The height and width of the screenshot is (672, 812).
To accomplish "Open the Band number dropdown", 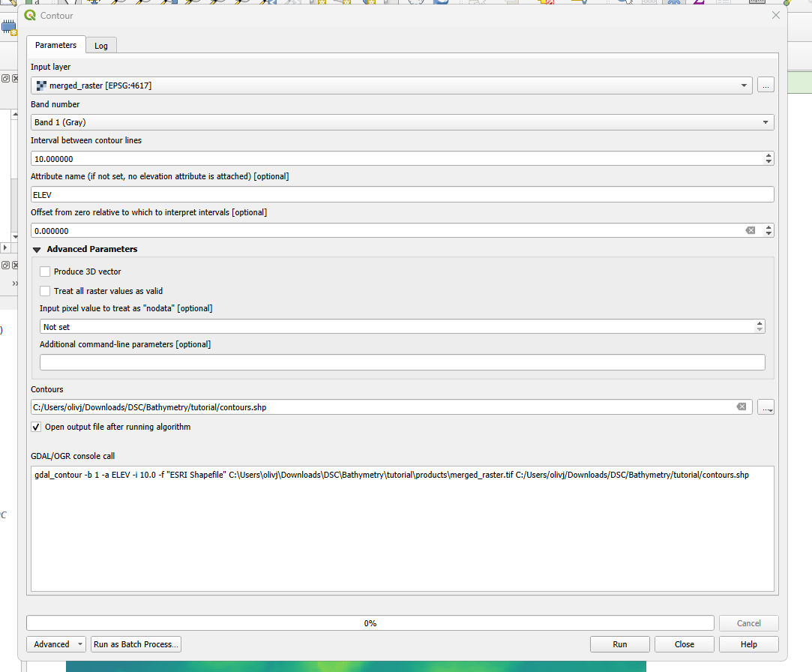I will tap(403, 122).
